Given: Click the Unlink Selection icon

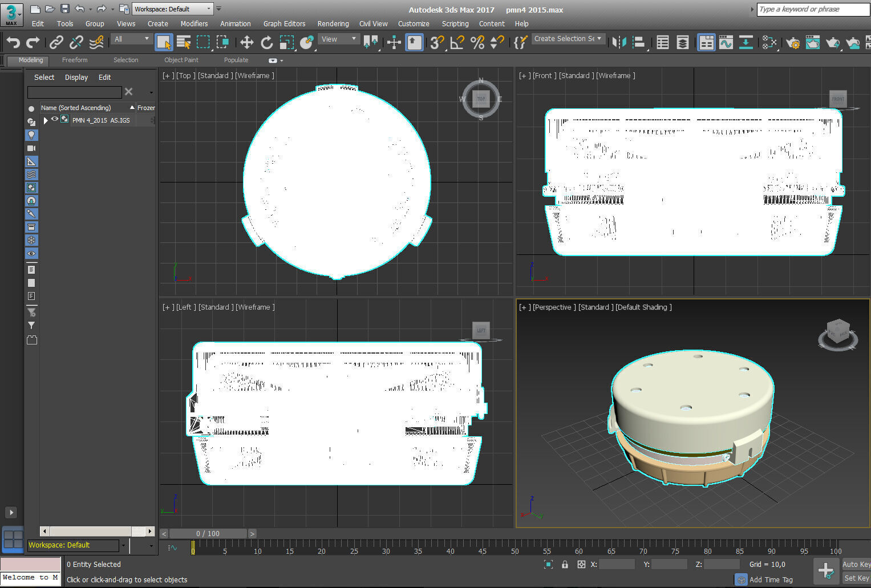Looking at the screenshot, I should [76, 42].
